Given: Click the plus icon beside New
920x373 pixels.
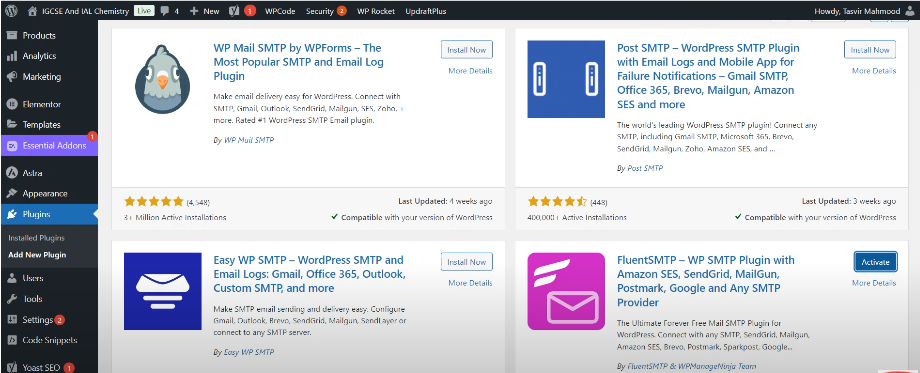Looking at the screenshot, I should [194, 11].
